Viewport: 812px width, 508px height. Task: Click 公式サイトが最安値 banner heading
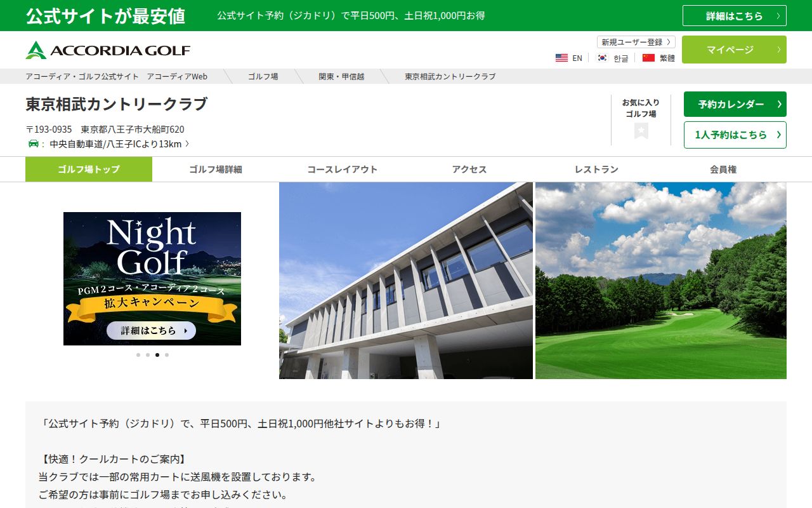[105, 16]
